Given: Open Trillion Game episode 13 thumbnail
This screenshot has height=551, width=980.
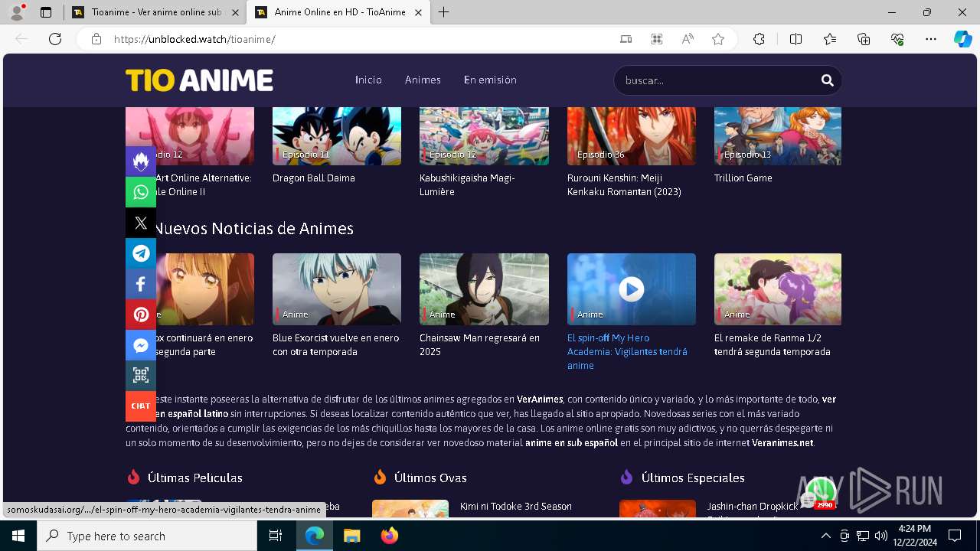Looking at the screenshot, I should [778, 136].
